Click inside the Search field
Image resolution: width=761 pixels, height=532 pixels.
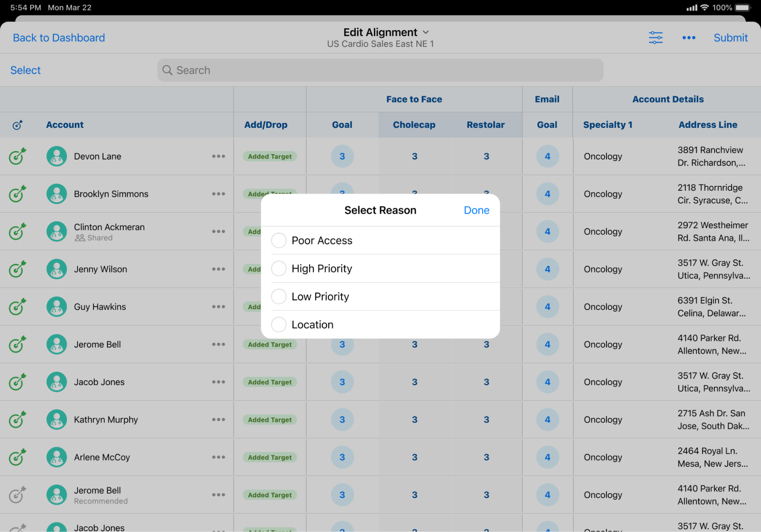point(380,70)
